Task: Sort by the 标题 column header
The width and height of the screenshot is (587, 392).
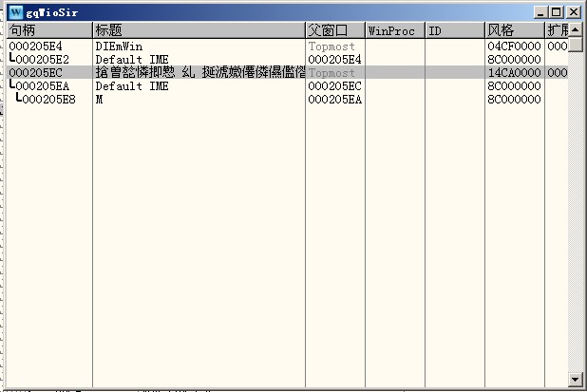Action: tap(198, 30)
